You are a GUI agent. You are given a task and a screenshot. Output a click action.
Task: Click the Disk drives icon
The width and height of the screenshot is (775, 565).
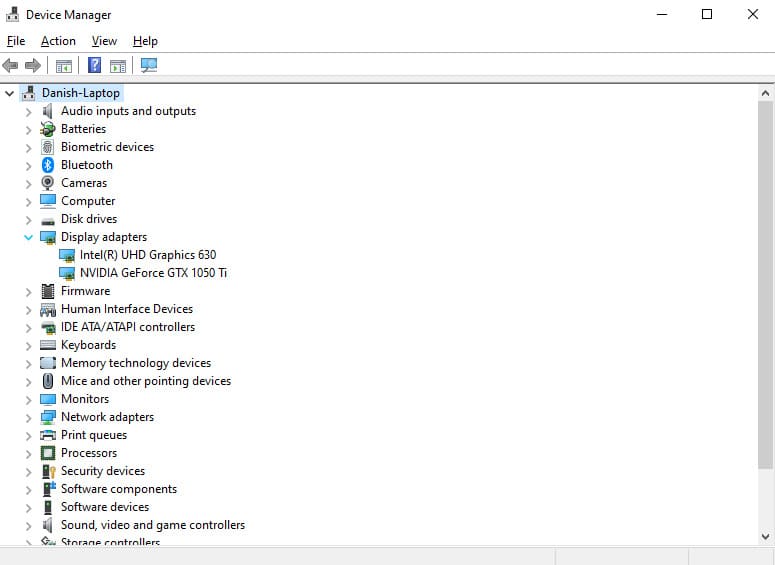(48, 220)
